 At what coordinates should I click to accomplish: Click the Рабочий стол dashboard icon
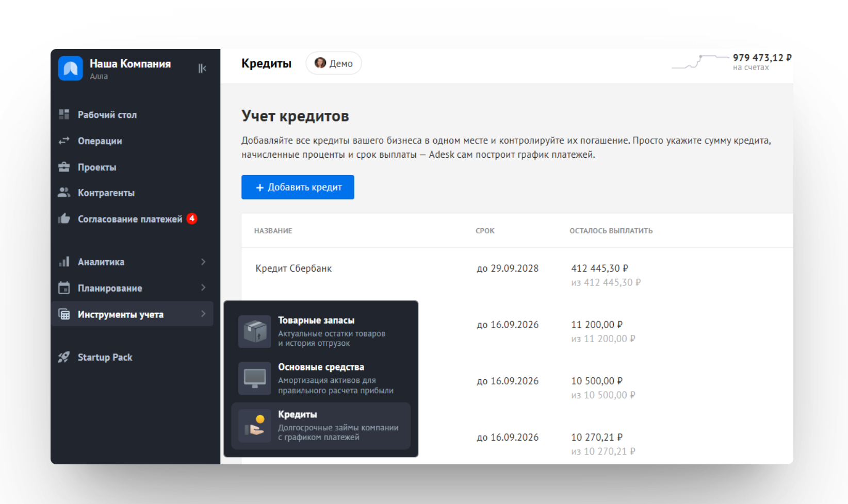point(64,114)
